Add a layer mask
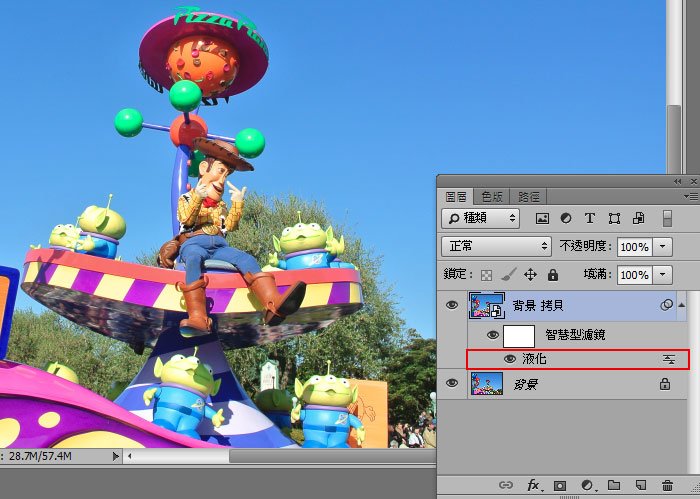 (560, 485)
